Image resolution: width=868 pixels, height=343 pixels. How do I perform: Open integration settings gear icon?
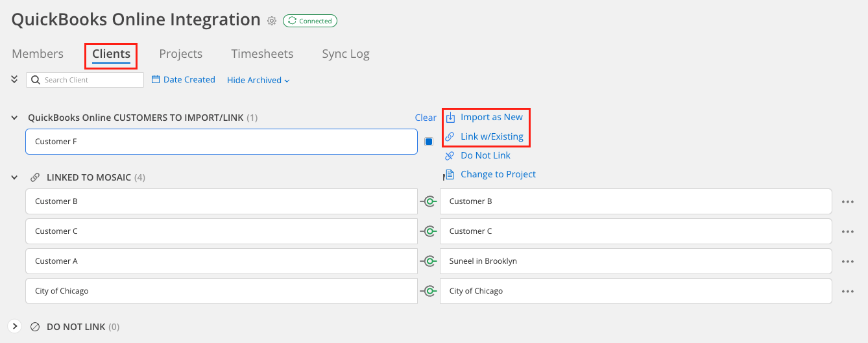(x=272, y=21)
